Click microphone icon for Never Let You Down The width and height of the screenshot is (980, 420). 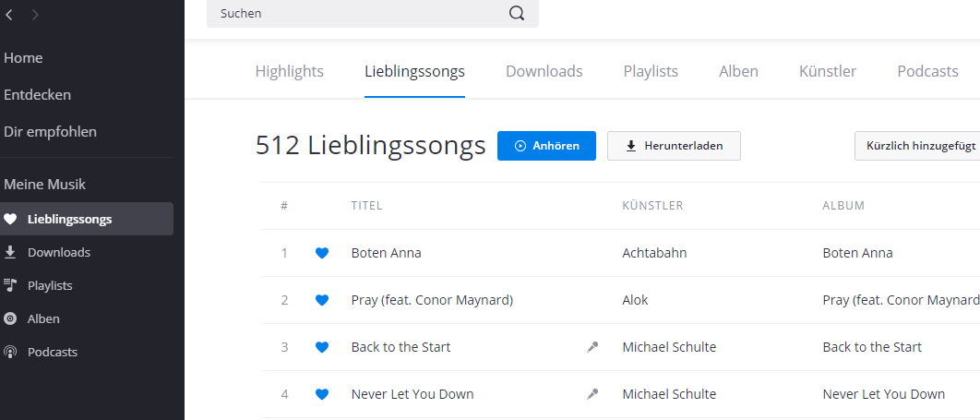(592, 394)
